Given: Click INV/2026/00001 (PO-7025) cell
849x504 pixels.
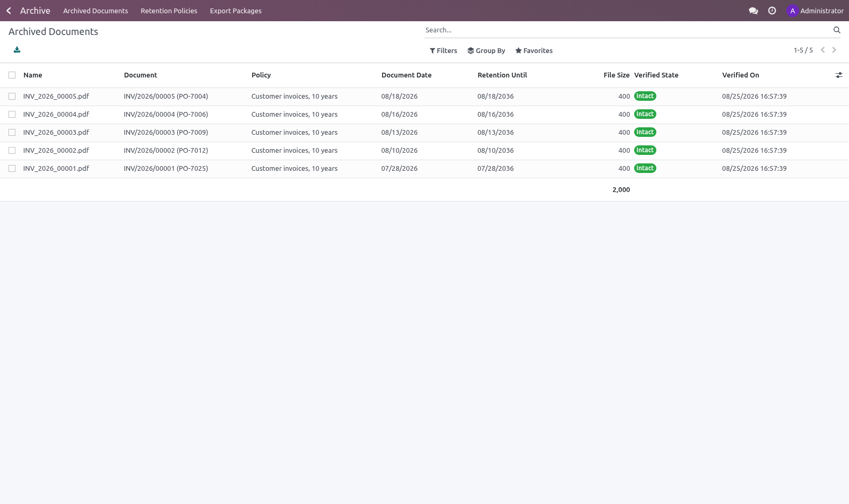Looking at the screenshot, I should pyautogui.click(x=166, y=169).
